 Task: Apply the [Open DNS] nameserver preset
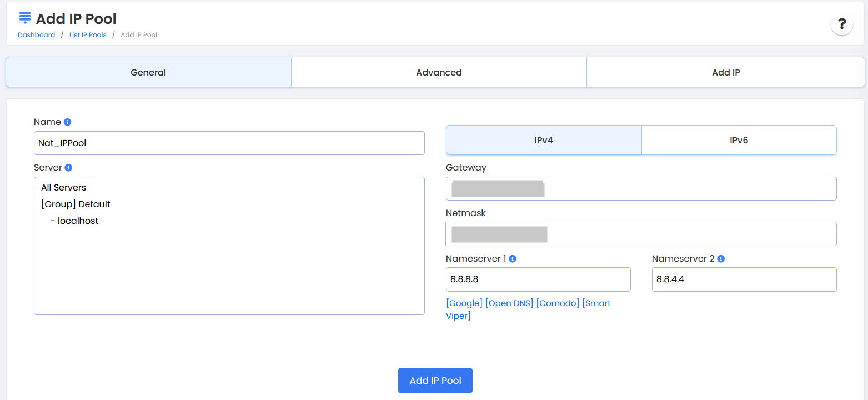[x=509, y=303]
